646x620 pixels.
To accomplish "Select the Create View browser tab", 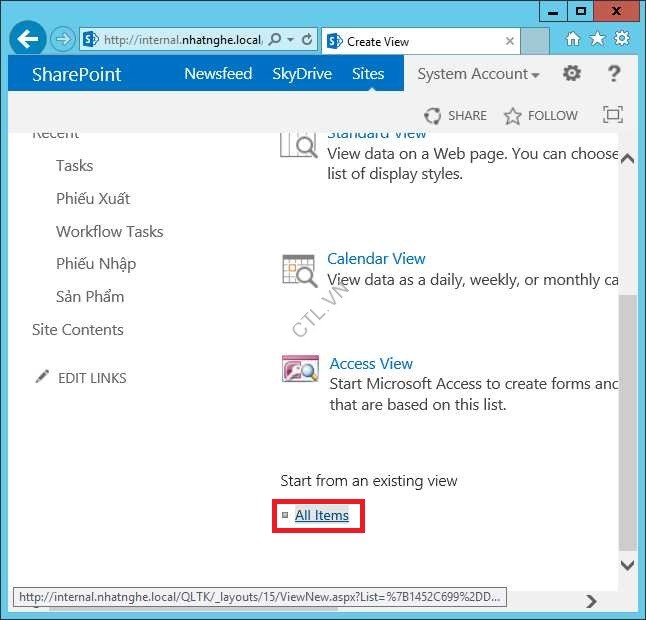I will pyautogui.click(x=420, y=42).
